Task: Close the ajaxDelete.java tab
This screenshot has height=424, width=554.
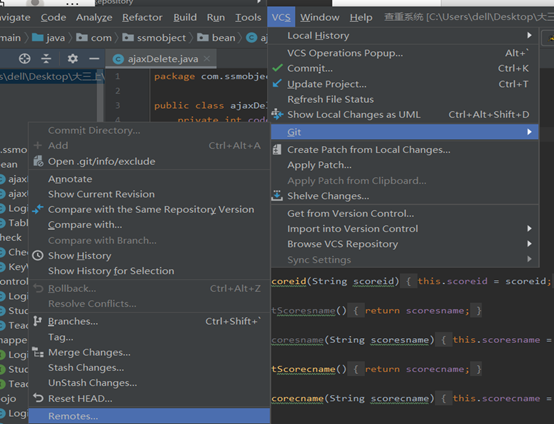Action: (207, 59)
